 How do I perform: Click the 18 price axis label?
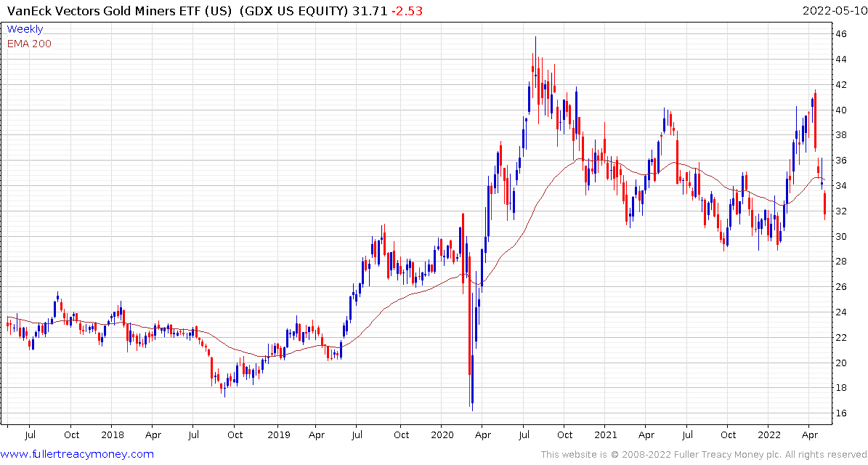841,387
